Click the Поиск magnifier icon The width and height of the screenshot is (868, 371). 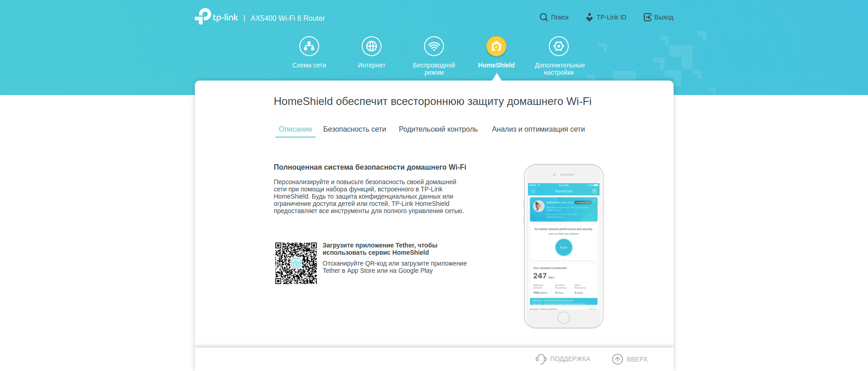click(x=543, y=17)
